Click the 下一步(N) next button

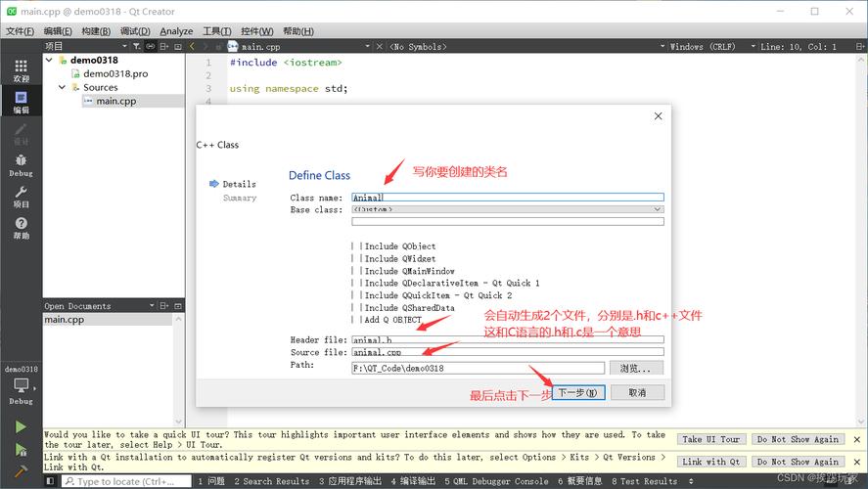click(x=578, y=392)
